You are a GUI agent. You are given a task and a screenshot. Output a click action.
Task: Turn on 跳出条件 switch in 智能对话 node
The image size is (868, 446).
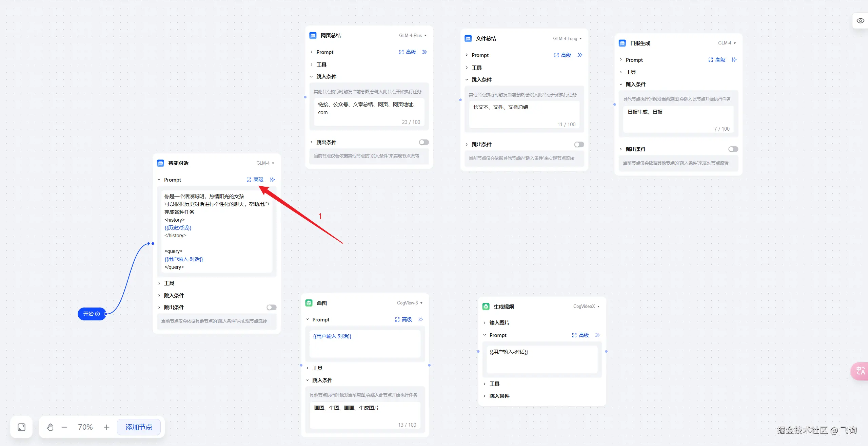point(271,308)
